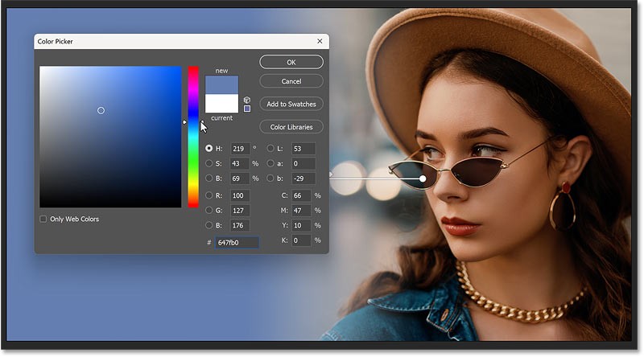644x357 pixels.
Task: Click the gradient endpoint on the sunglasses lens
Action: pos(423,178)
